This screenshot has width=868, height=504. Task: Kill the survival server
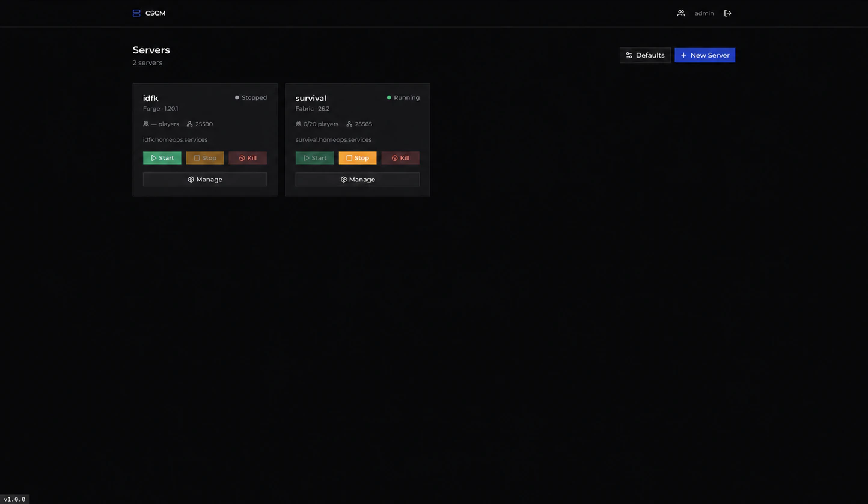tap(400, 158)
